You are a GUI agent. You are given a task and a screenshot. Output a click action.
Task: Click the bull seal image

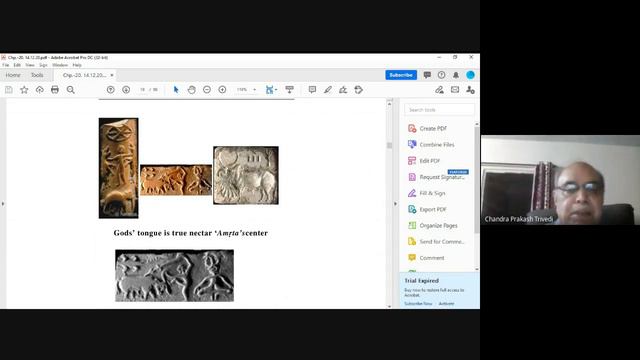pyautogui.click(x=246, y=175)
